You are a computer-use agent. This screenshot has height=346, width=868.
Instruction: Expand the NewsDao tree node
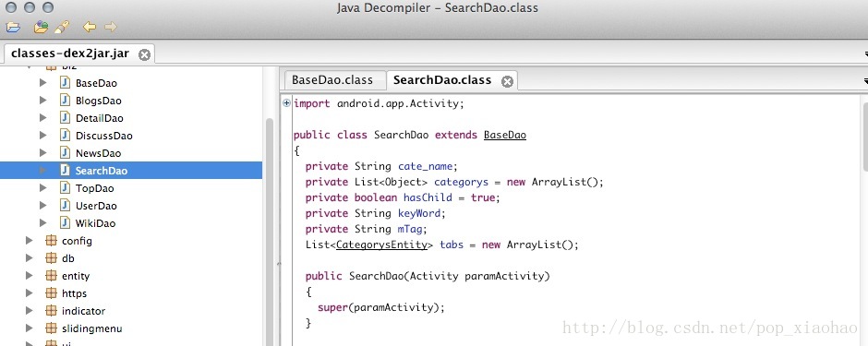(x=43, y=152)
